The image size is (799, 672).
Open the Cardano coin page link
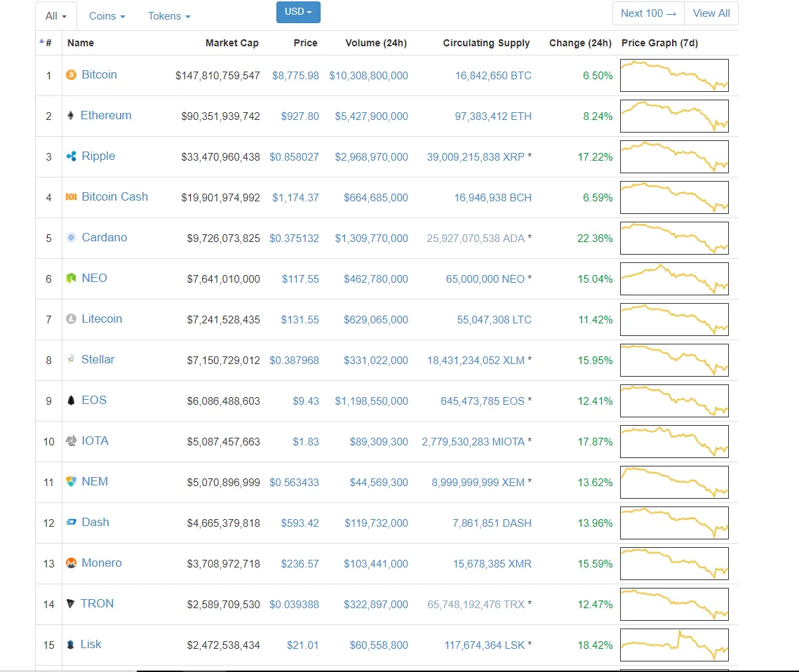pyautogui.click(x=105, y=237)
